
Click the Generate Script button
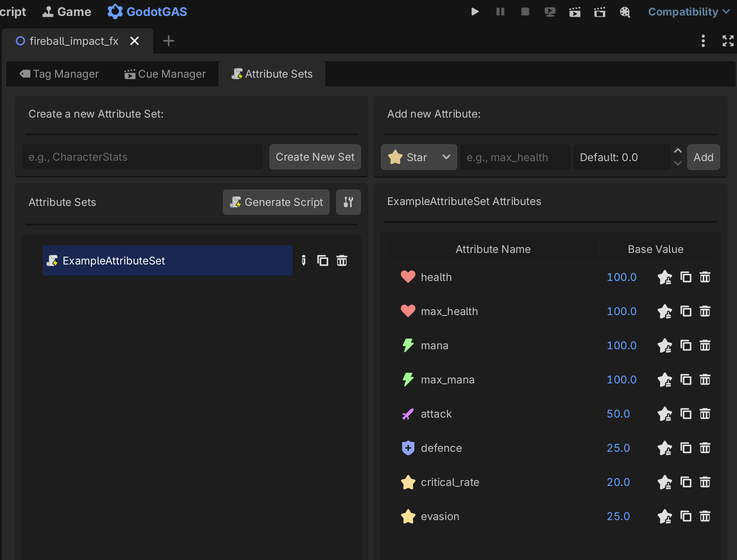[x=276, y=202]
